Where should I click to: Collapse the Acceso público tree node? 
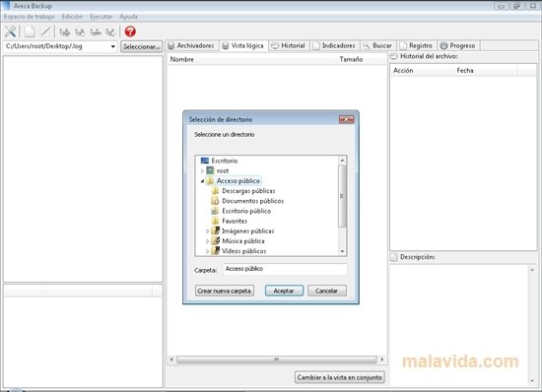click(x=202, y=181)
